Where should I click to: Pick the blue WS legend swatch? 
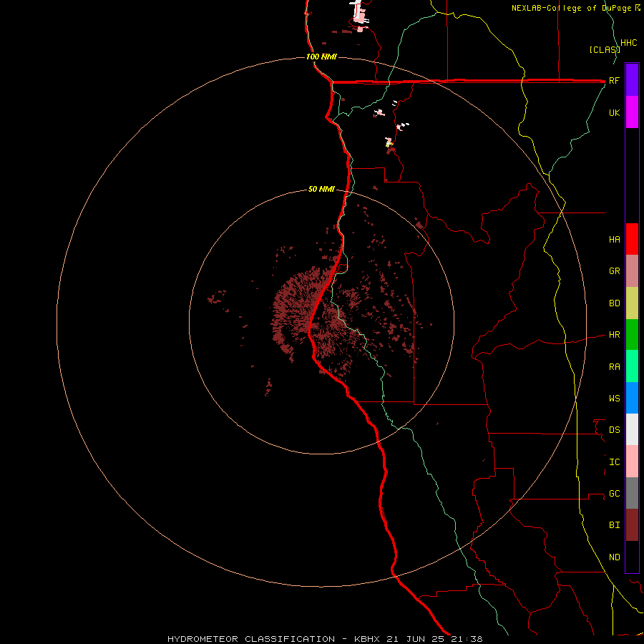[632, 398]
